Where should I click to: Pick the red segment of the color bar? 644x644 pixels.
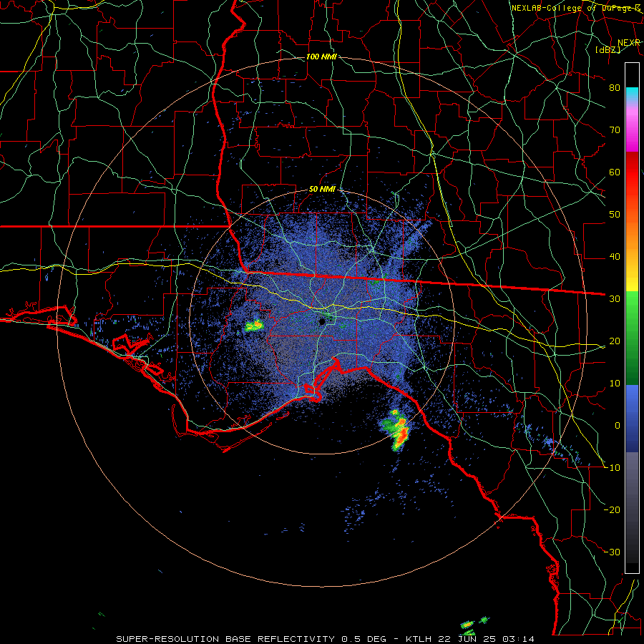[632, 172]
